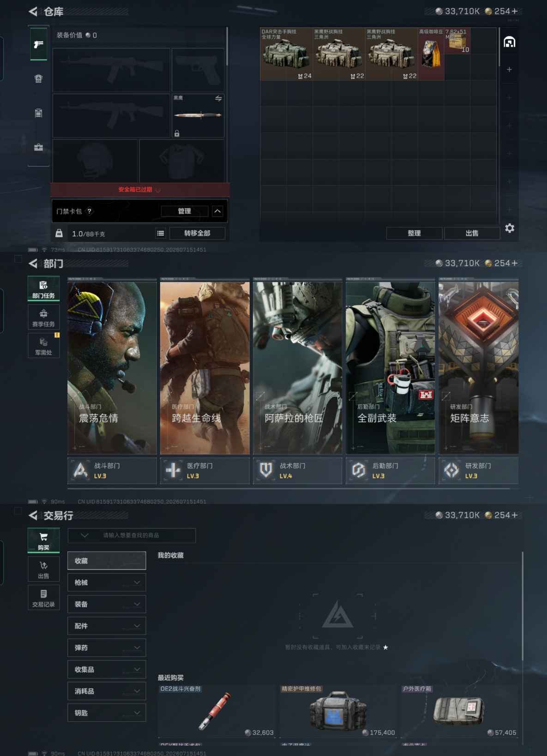Open the backpack category sidebar icon
Screen dimensions: 547x756
click(39, 113)
